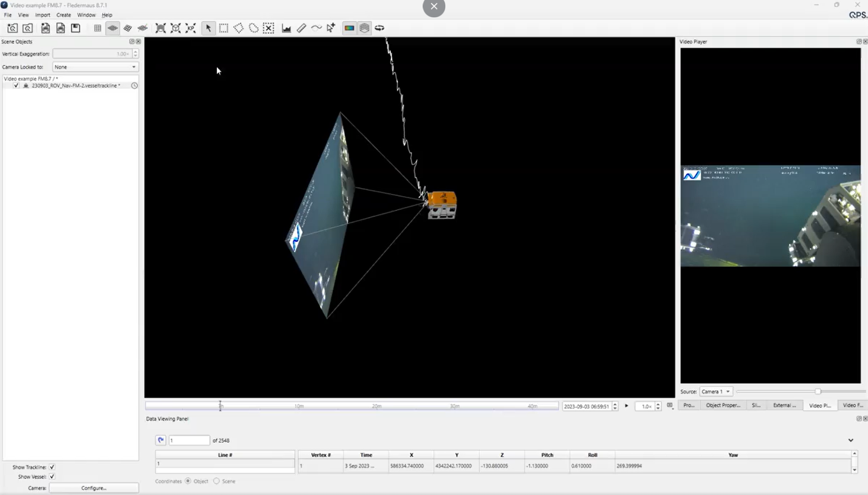Select the rectangle selection tool

224,28
